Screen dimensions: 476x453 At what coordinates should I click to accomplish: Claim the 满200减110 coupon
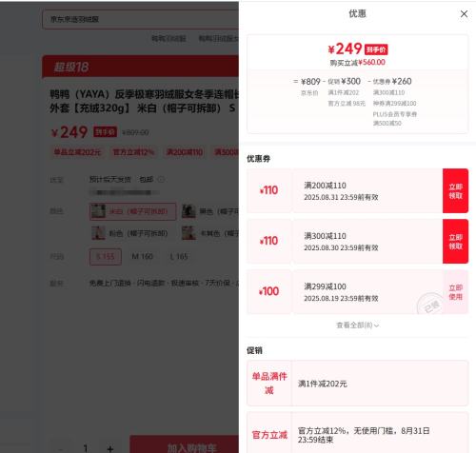[455, 191]
